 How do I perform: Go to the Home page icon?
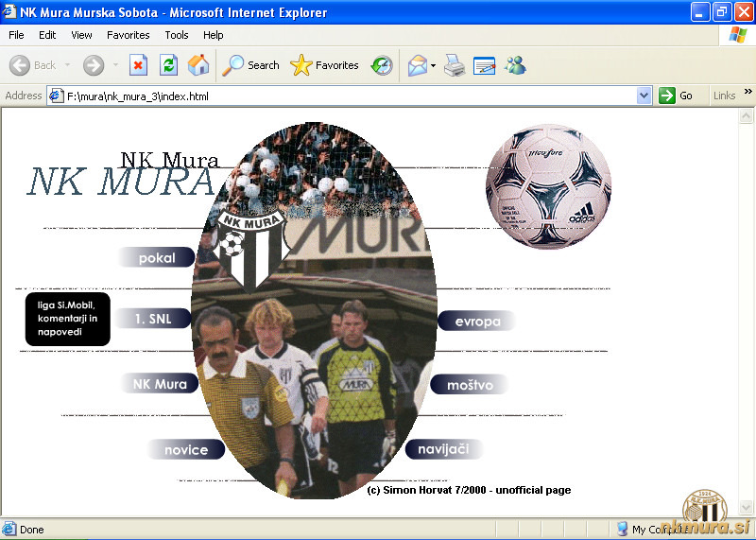pyautogui.click(x=198, y=65)
